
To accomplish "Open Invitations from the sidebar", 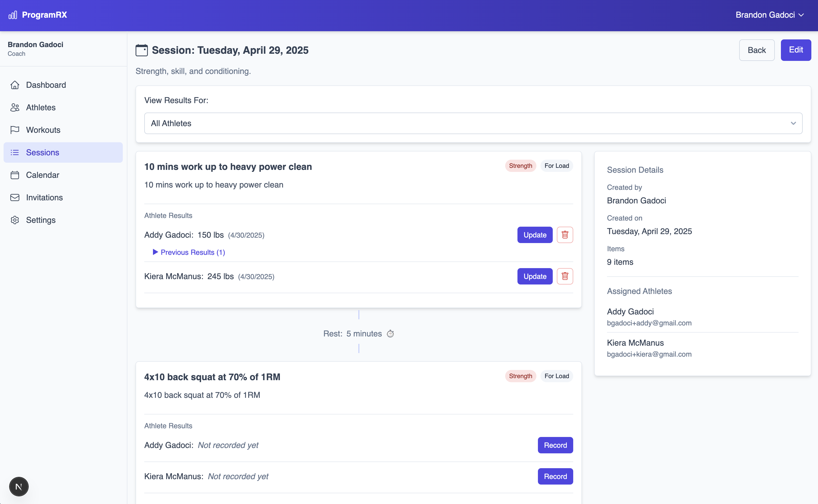I will (63, 197).
